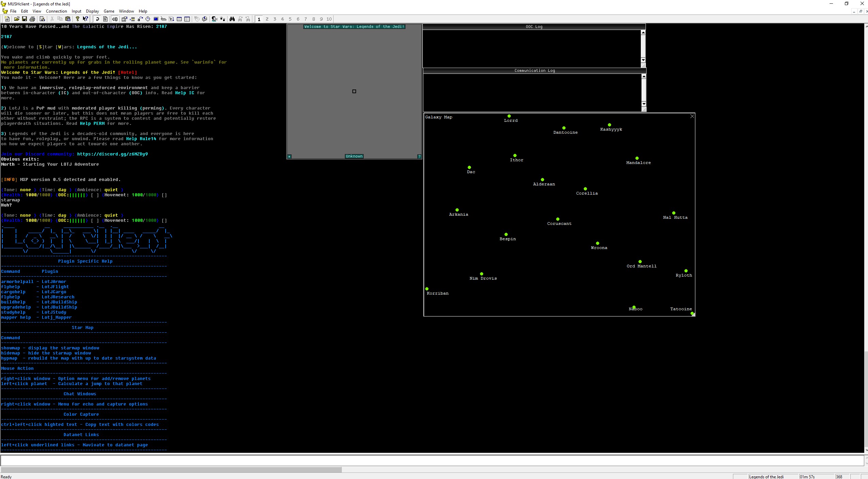
Task: Click Communication Log scroll up arrow
Action: (644, 77)
